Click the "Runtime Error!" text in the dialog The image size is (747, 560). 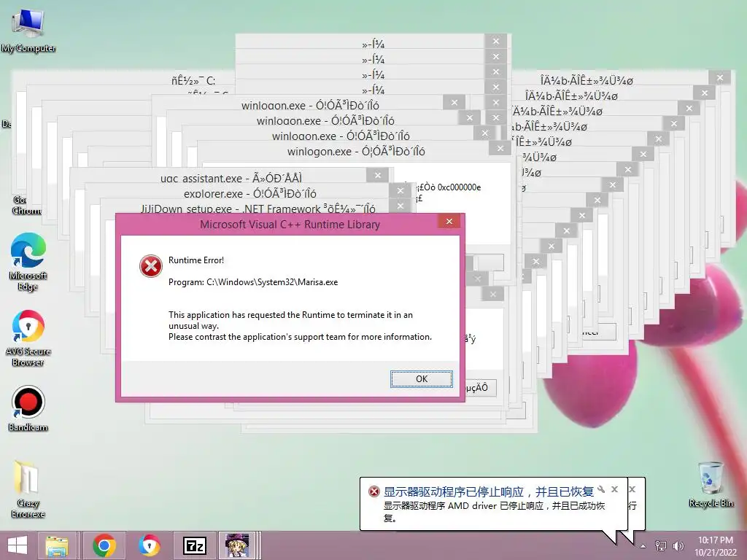pos(196,260)
